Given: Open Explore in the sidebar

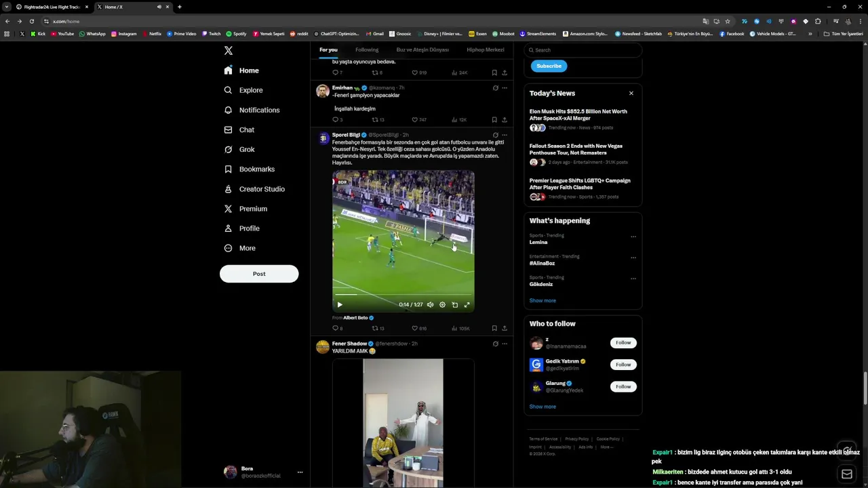Looking at the screenshot, I should [243, 90].
